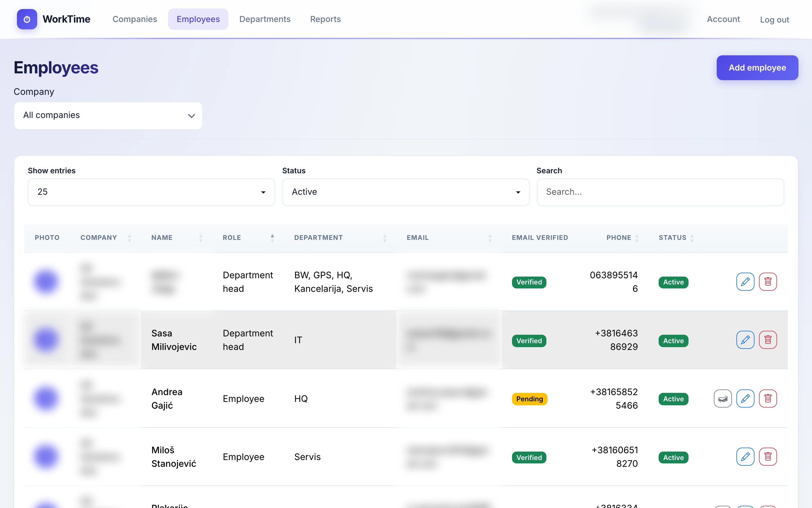Click the Servis department cell

tap(307, 457)
